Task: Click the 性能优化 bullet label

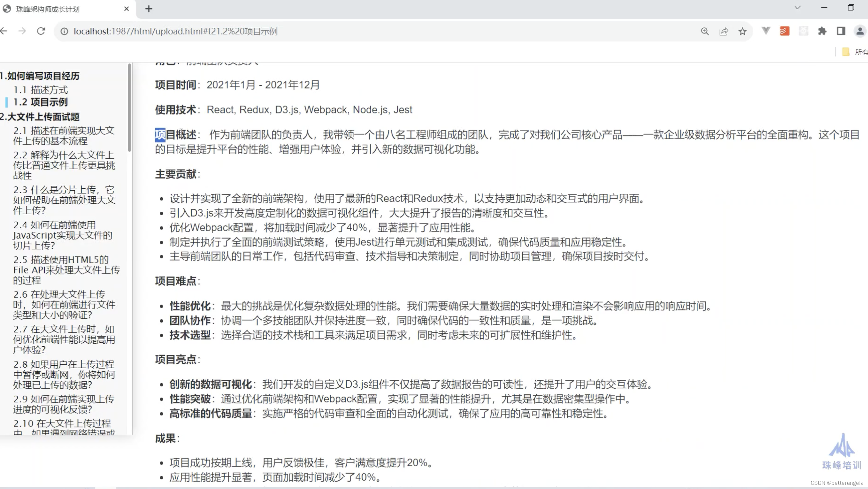Action: [190, 306]
